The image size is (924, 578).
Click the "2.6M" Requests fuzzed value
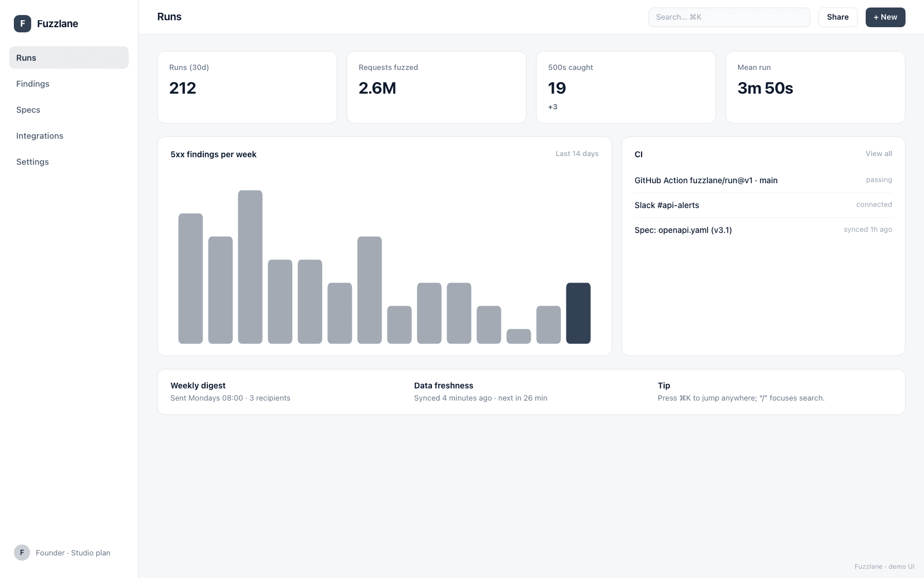[x=378, y=88]
